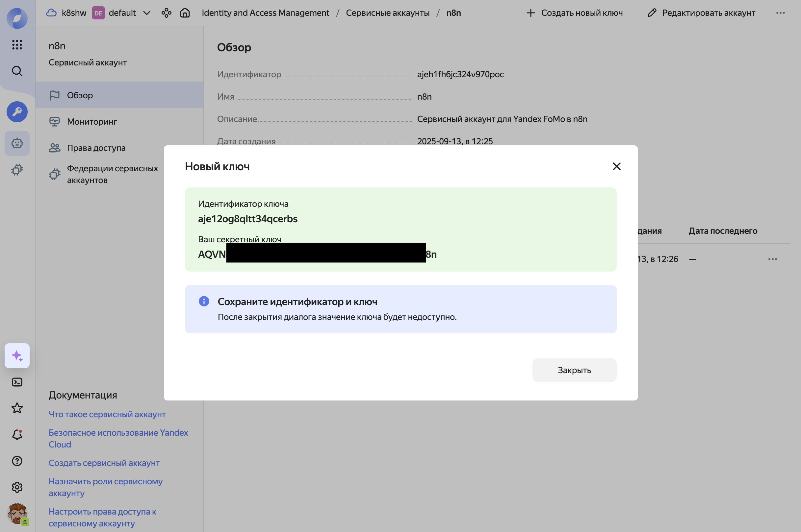Screen dimensions: 801x532
Task: Click the n8n breadcrumb item
Action: pos(453,13)
